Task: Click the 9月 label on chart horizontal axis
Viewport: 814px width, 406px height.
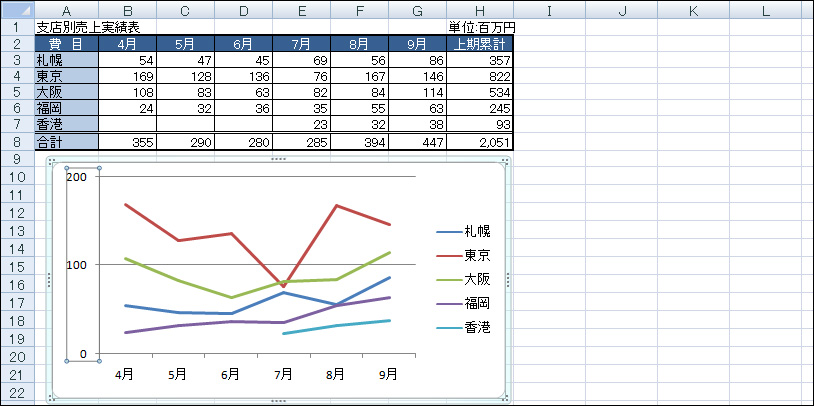Action: (x=388, y=375)
